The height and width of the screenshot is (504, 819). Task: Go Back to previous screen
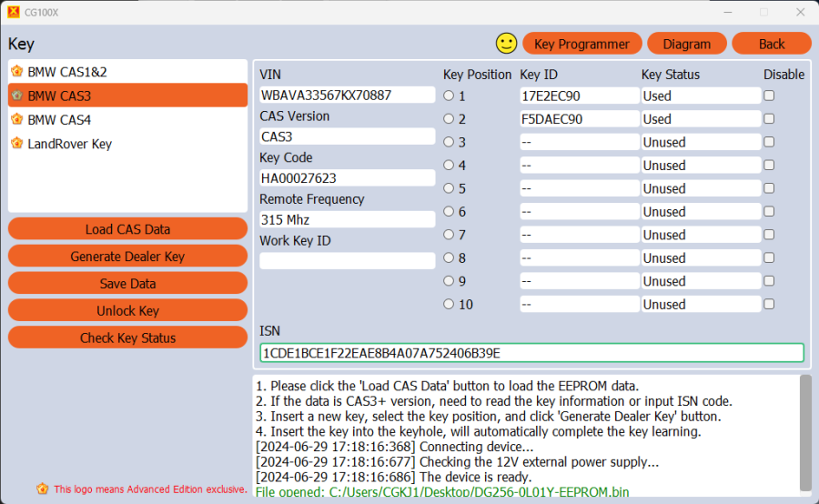[771, 44]
